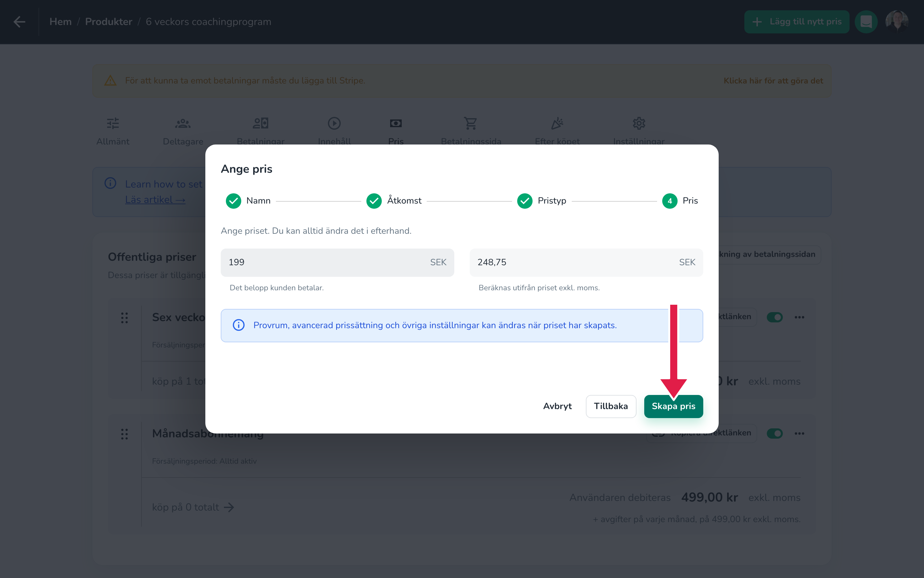Image resolution: width=924 pixels, height=578 pixels.
Task: Open the Läs artikel link
Action: click(155, 199)
